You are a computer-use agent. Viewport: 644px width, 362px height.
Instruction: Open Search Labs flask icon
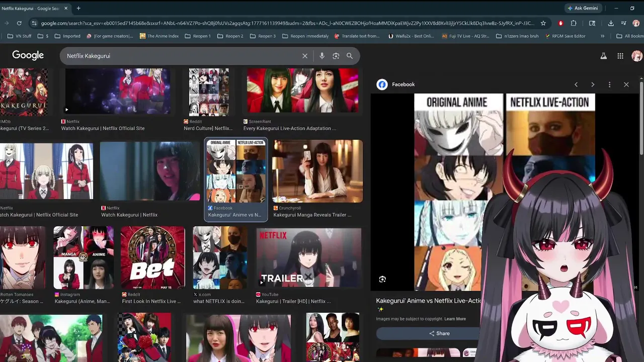(603, 56)
